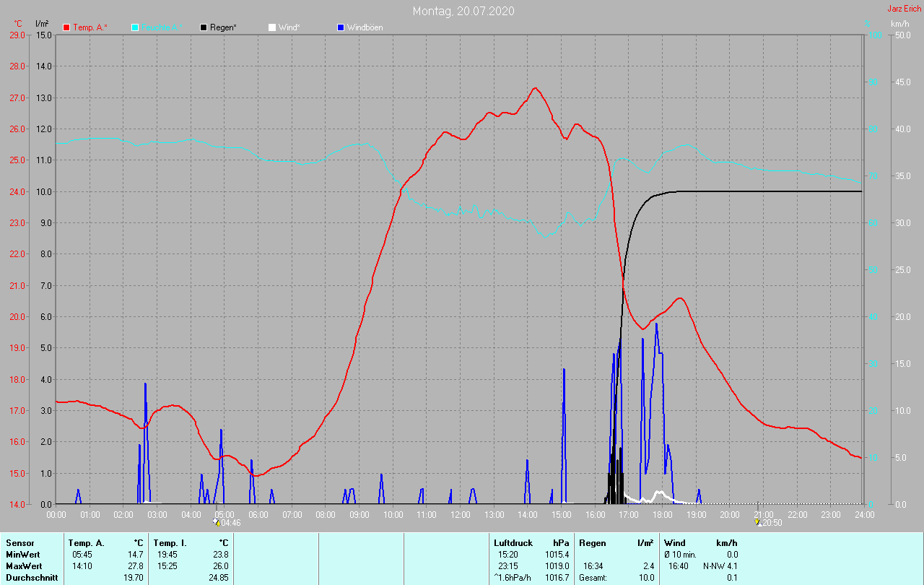The image size is (924, 585).
Task: Click the 'Luftdruck' column header
Action: pos(513,542)
